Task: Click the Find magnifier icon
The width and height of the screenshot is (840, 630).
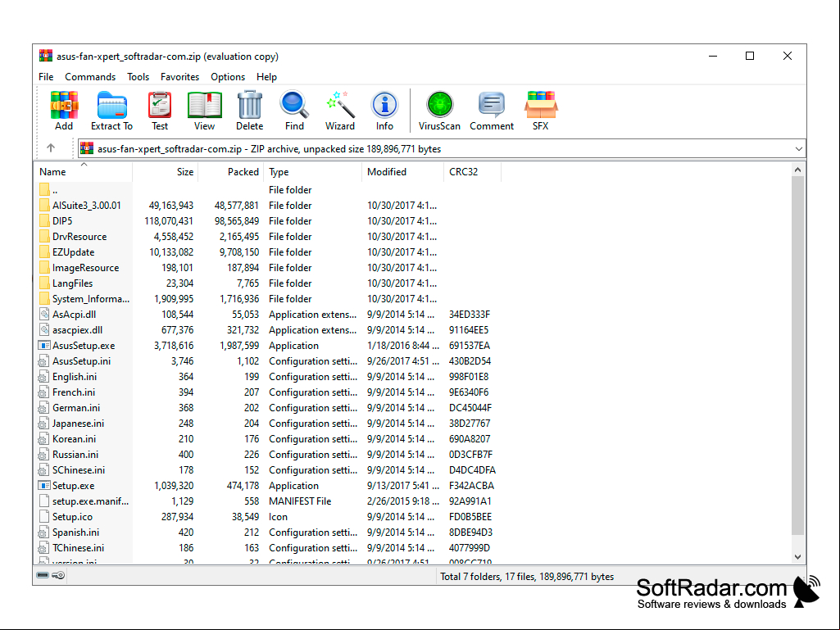Action: [294, 105]
